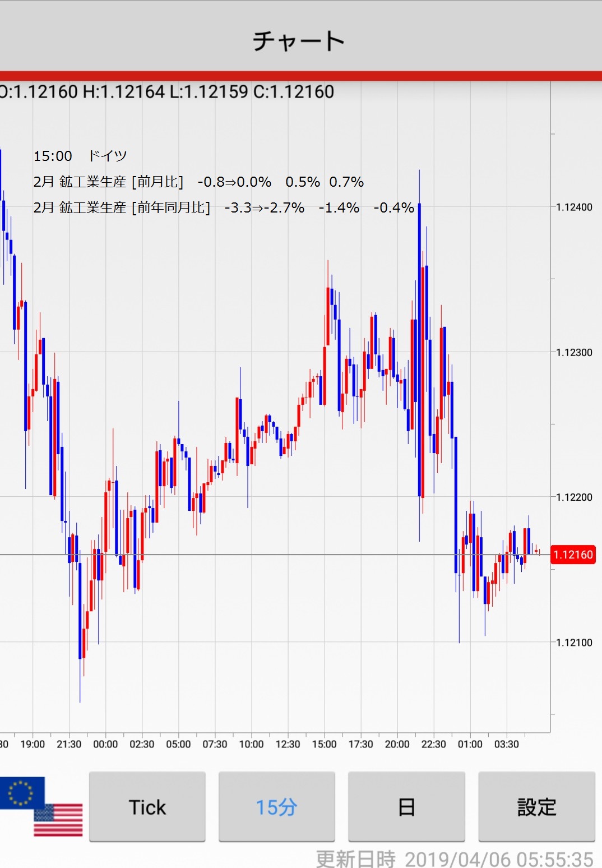
Task: Click the 03:30 time axis marker
Action: pos(506,744)
